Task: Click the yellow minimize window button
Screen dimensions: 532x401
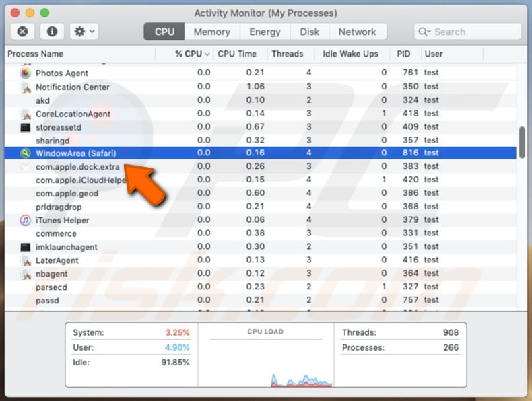Action: [x=30, y=13]
